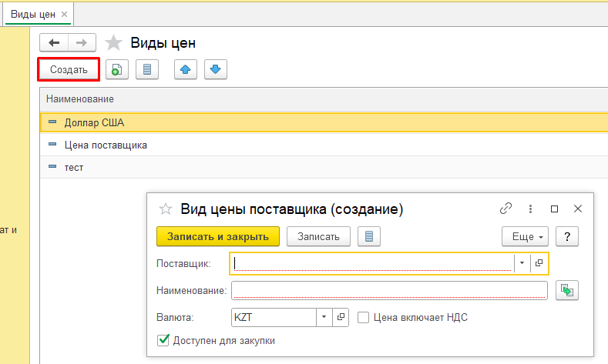Add Виды цен to favorites star

pos(113,43)
